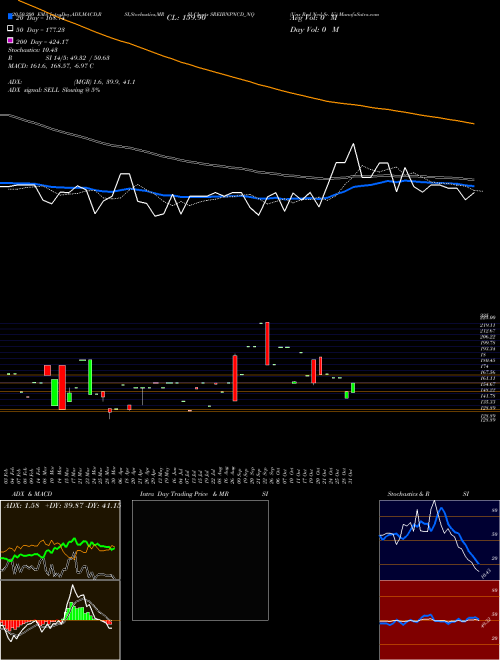Select the Stochastics: 10.43 reading
The image size is (500, 660).
pyautogui.click(x=32, y=50)
